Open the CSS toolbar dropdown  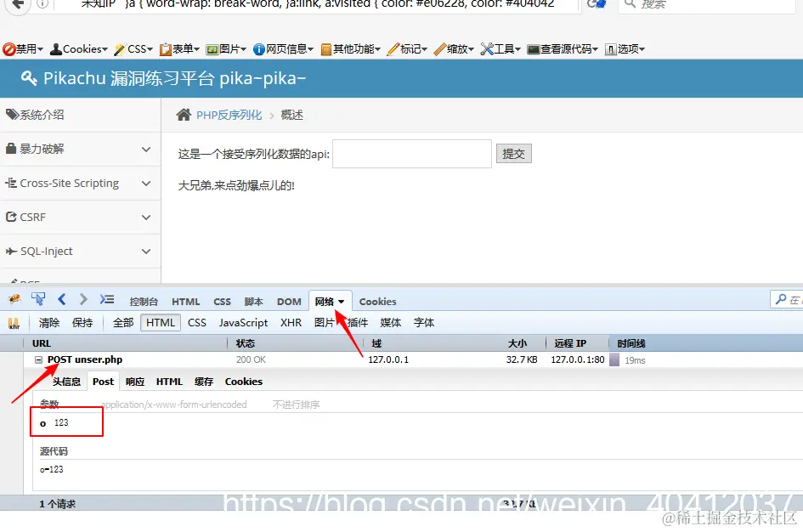(133, 49)
